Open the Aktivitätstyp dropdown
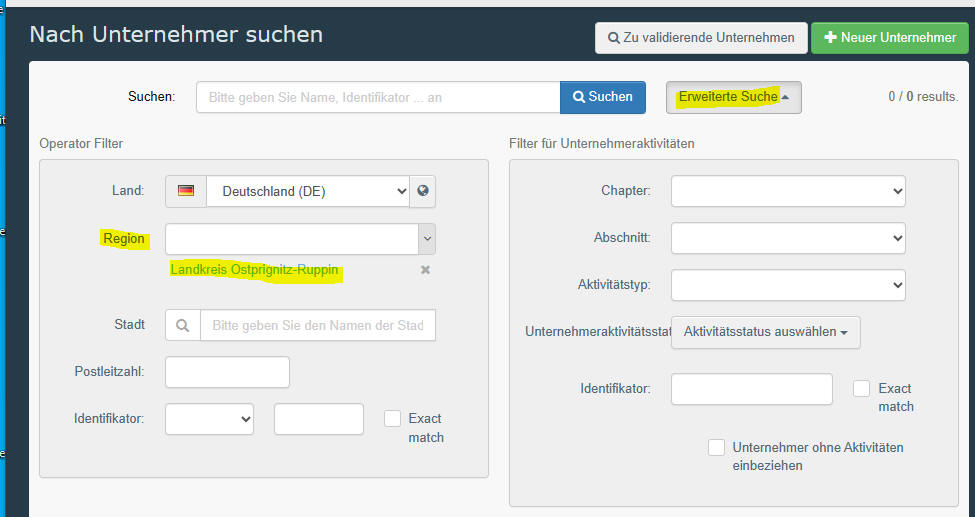Screen dimensions: 975x517 tap(788, 285)
